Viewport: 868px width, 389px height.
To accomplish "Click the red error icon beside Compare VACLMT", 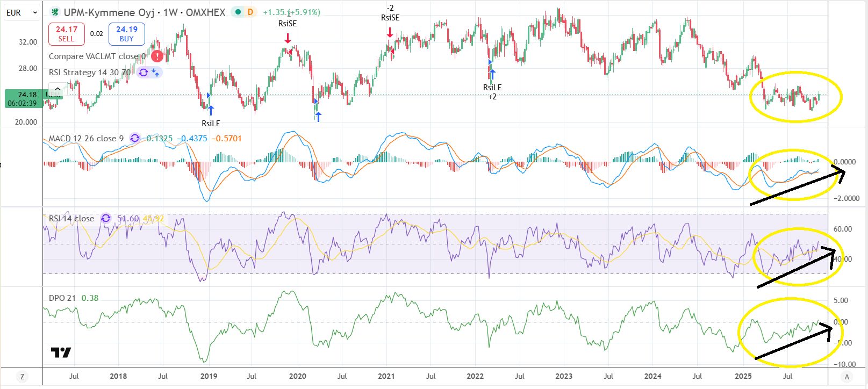I will click(x=157, y=56).
